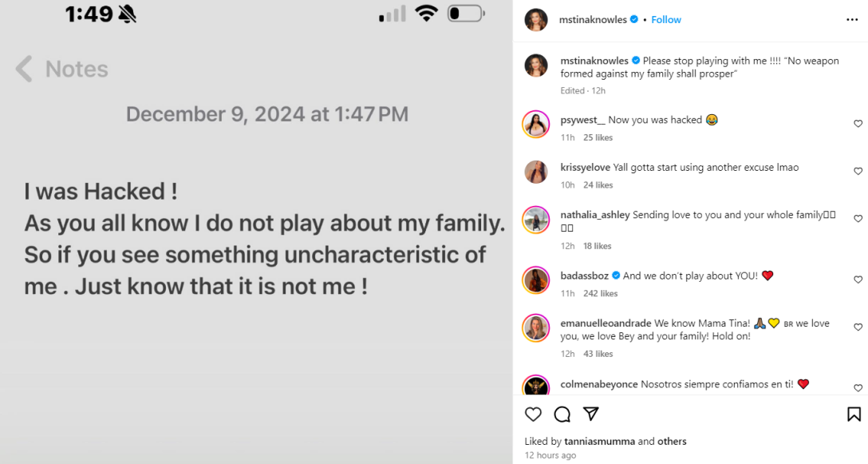Follow mstinaknowles account
868x464 pixels.
click(x=666, y=19)
